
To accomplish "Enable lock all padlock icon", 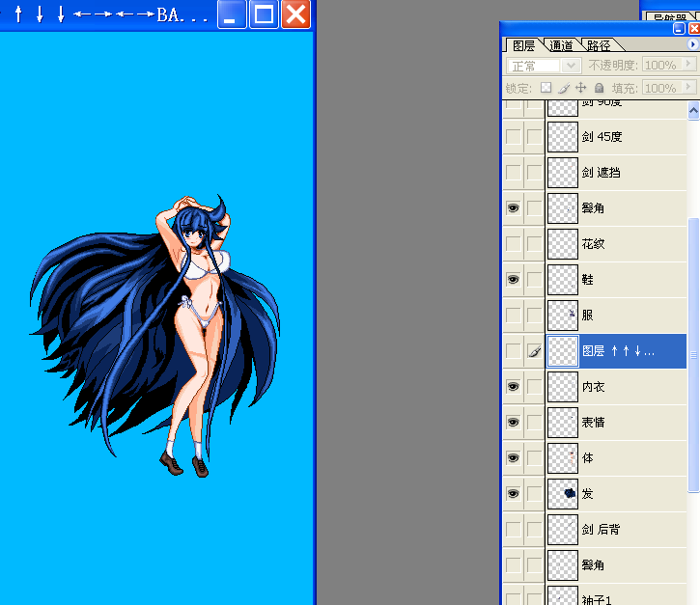I will [x=600, y=88].
